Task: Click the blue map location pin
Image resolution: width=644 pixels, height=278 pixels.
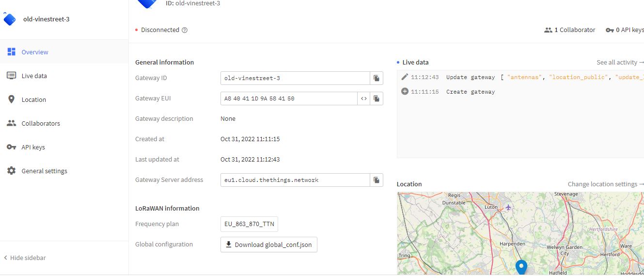Action: (521, 266)
